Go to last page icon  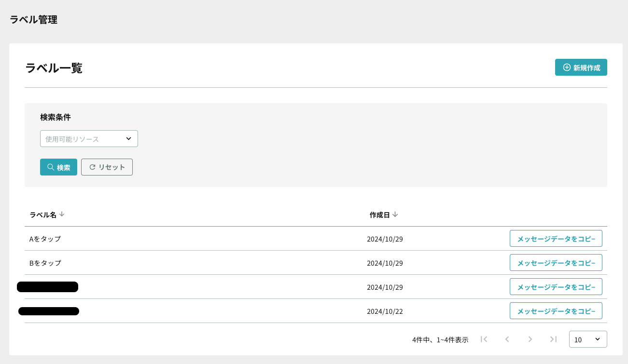click(553, 339)
